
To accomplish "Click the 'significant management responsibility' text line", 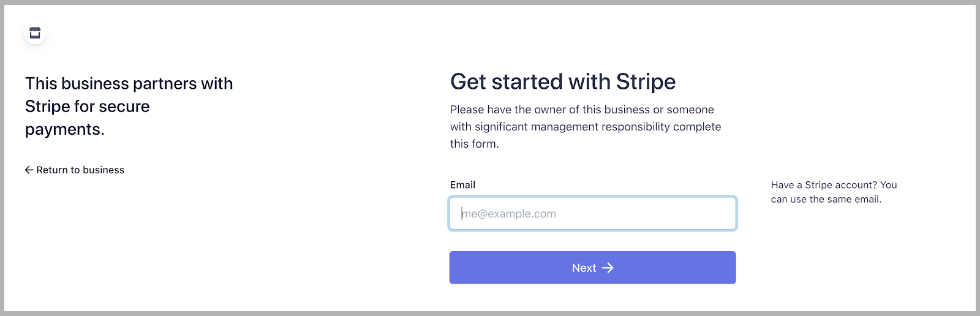I will click(x=586, y=126).
